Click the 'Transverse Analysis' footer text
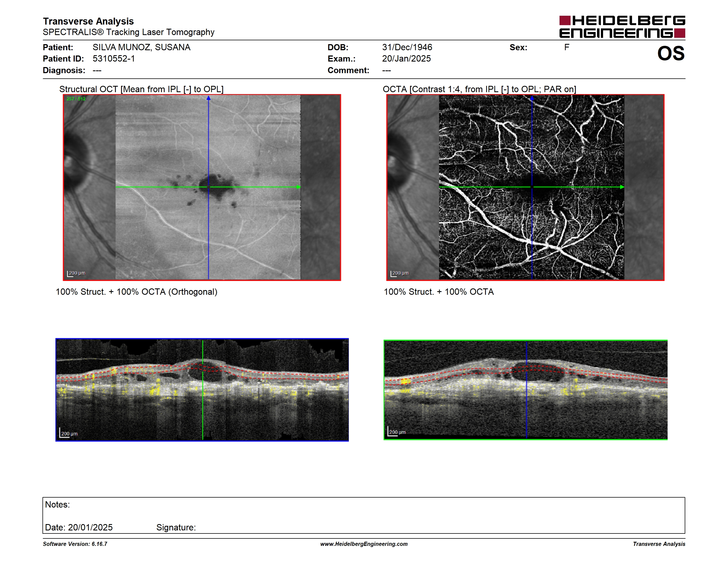The width and height of the screenshot is (728, 563). tap(659, 544)
